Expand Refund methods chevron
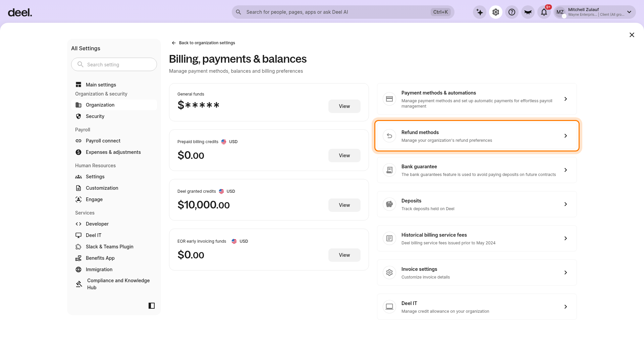 click(566, 136)
